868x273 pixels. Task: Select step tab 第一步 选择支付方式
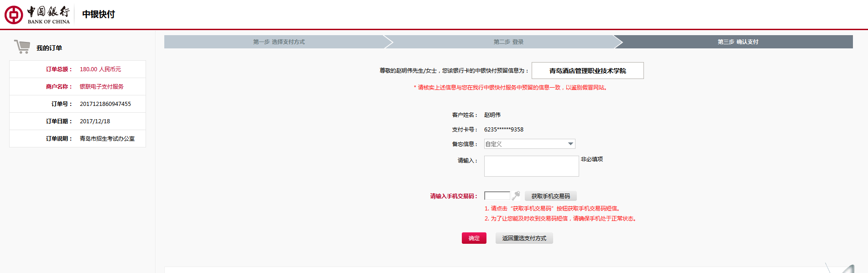tap(279, 42)
